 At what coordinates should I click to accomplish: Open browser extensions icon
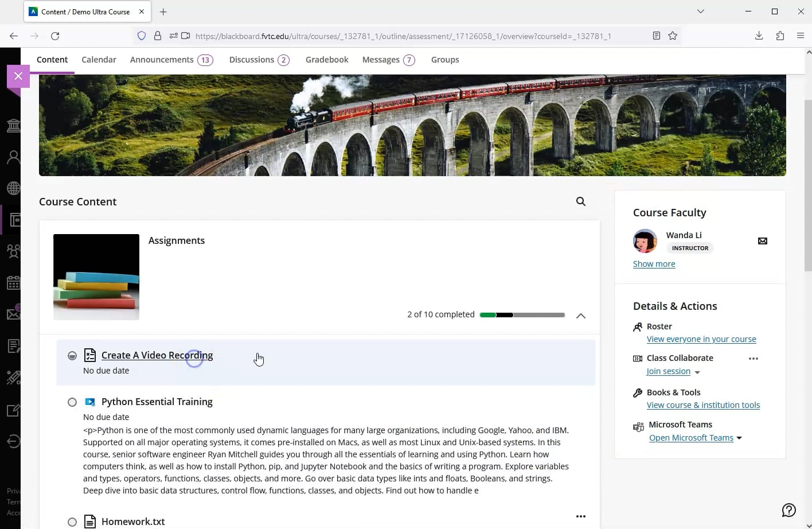pos(780,36)
